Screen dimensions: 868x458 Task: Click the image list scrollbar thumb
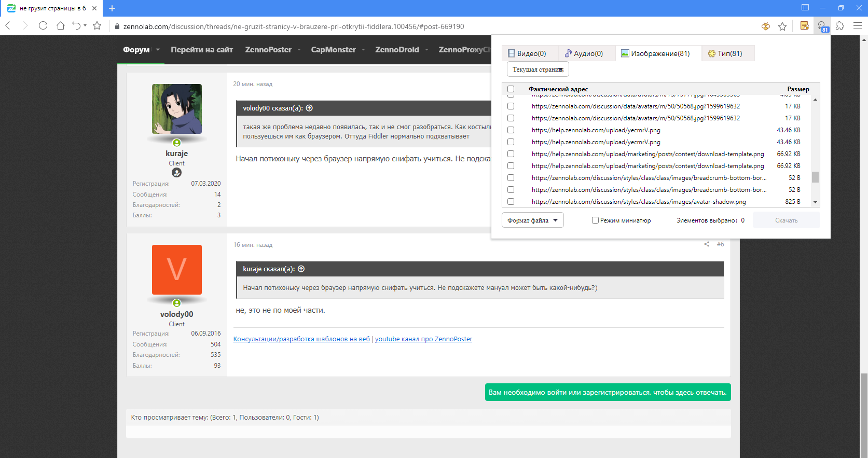click(815, 177)
